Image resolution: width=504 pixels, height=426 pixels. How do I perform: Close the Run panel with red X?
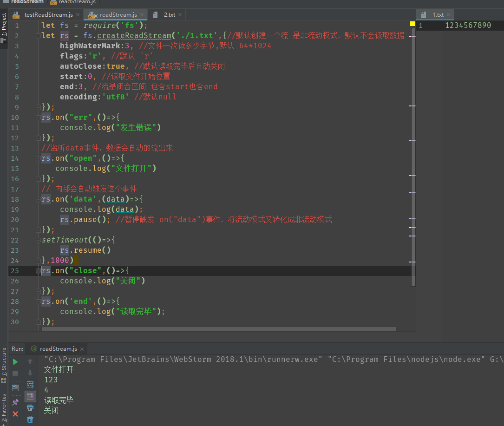pos(15,414)
